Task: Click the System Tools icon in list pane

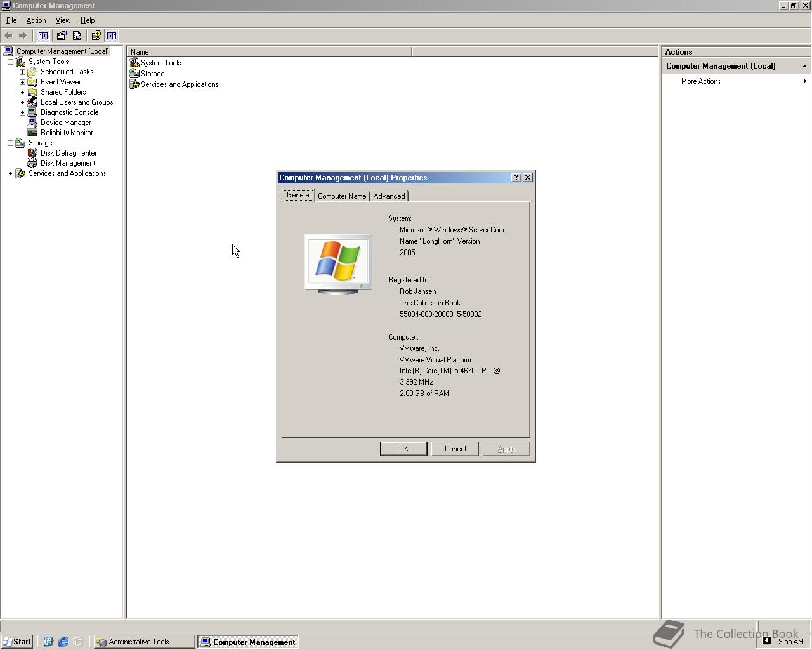Action: coord(134,63)
